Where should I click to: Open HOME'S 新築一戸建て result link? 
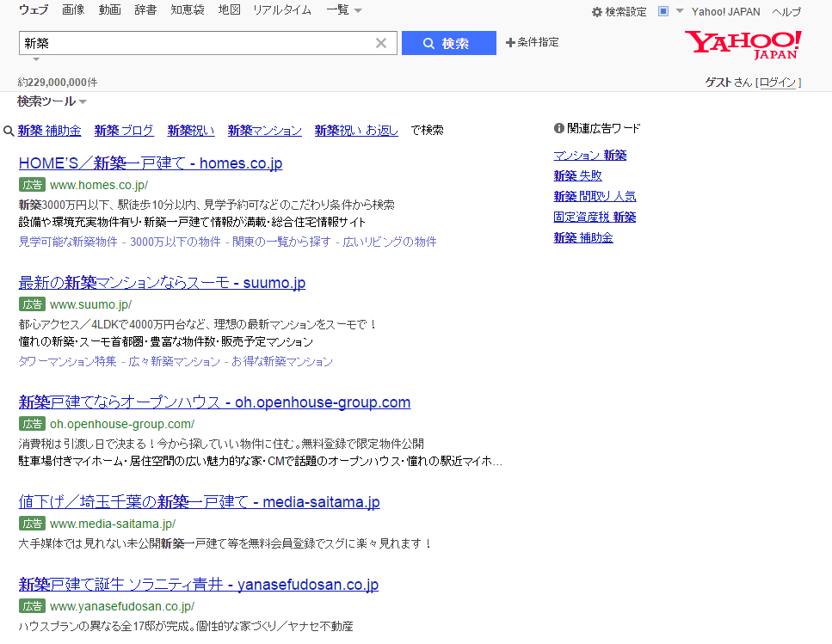pyautogui.click(x=150, y=163)
